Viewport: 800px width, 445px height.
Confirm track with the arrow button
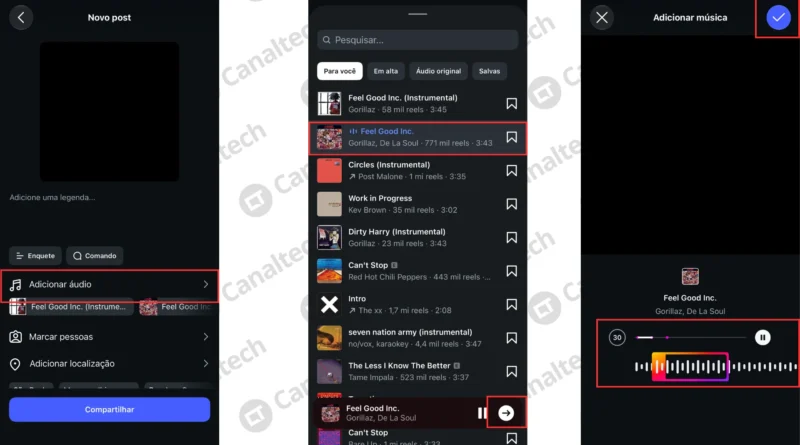coord(506,413)
